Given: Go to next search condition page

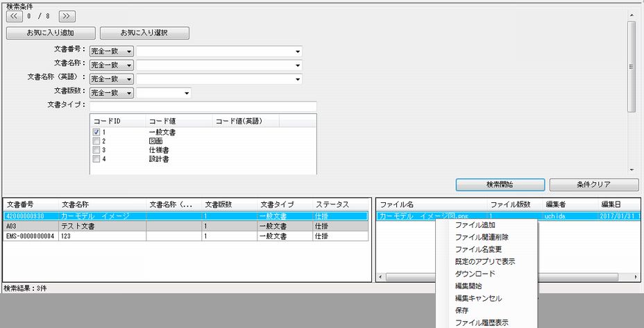Looking at the screenshot, I should coord(67,17).
